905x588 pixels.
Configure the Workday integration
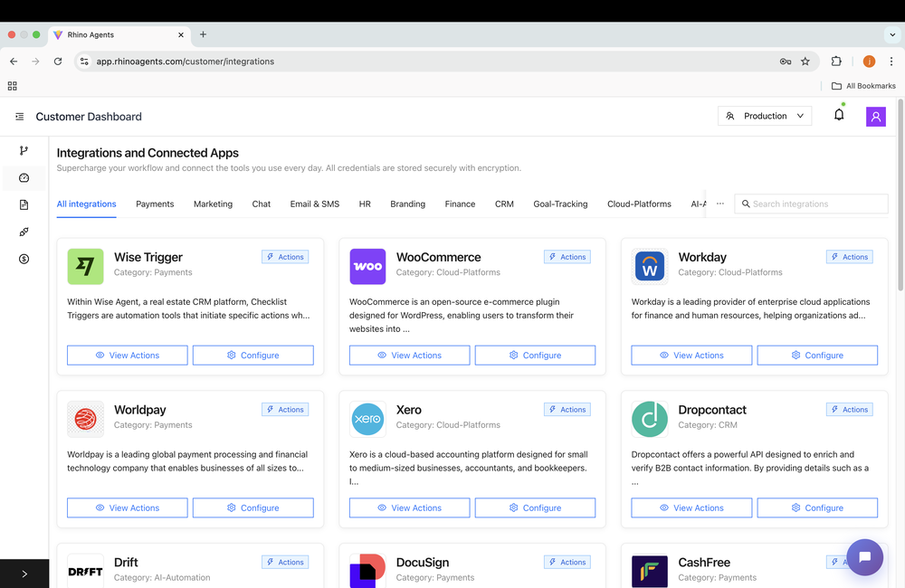817,355
